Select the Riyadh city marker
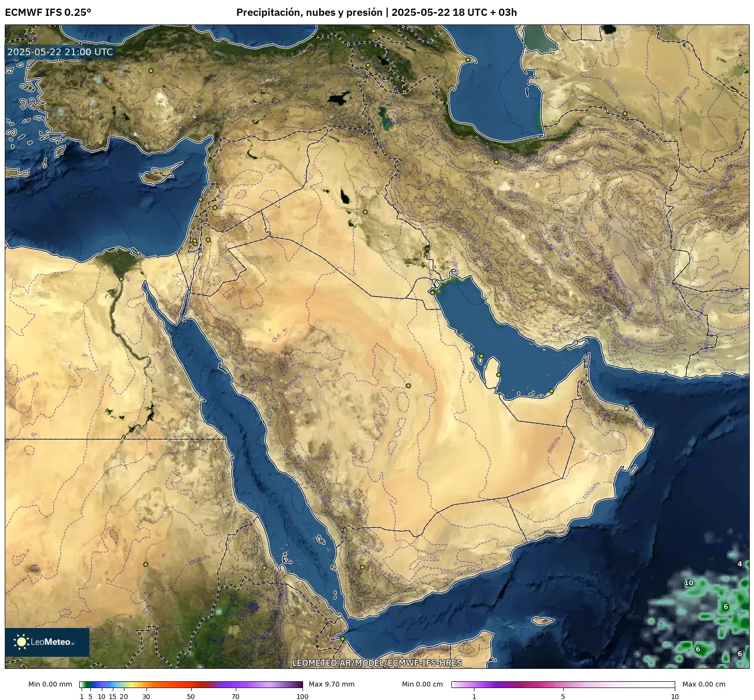Viewport: 754px width, 700px height. [408, 386]
